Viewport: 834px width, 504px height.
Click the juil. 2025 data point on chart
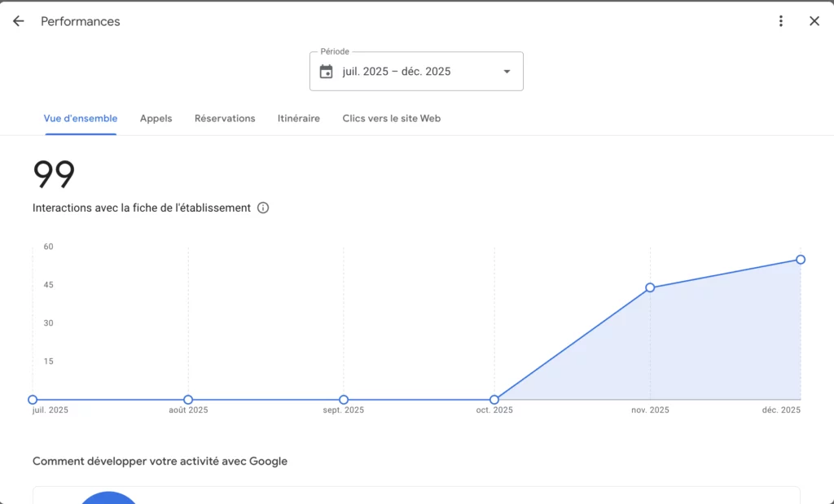33,400
